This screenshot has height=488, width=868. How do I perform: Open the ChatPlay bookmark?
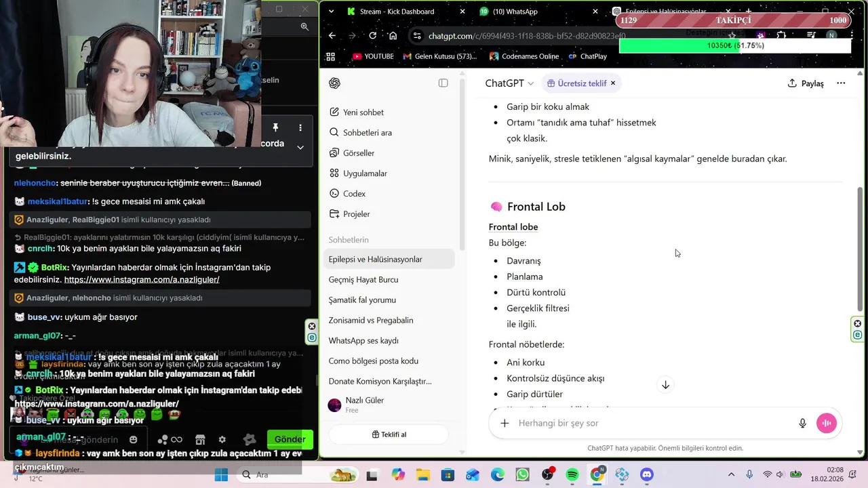(587, 57)
